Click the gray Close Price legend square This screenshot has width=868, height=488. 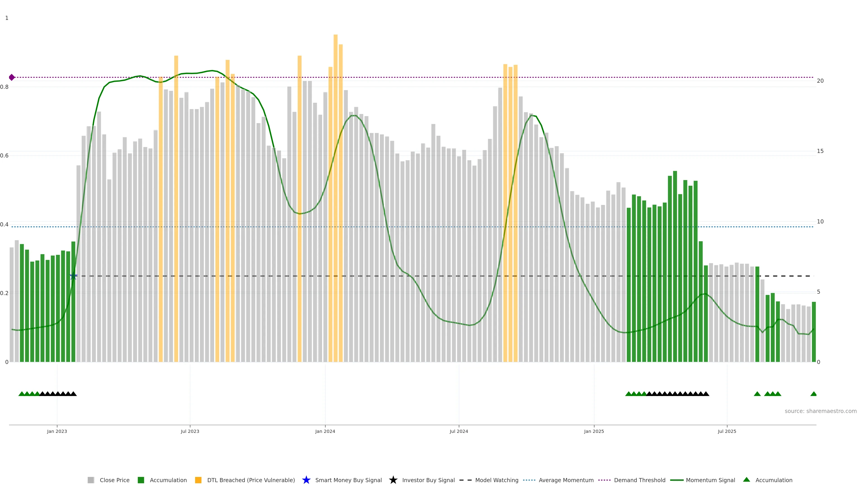[x=91, y=480]
